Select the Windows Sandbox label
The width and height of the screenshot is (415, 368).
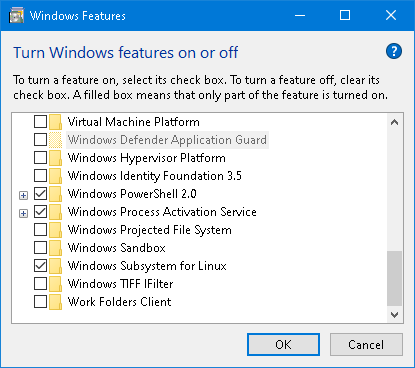tap(117, 248)
